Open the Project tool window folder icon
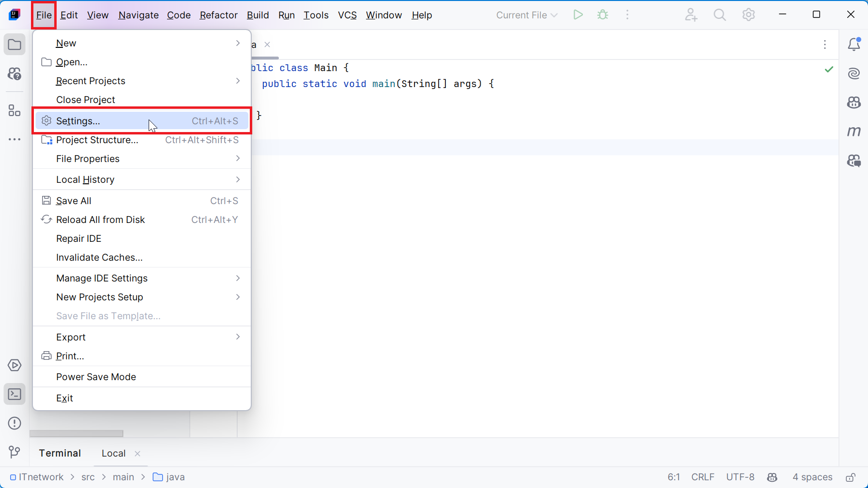 click(x=15, y=45)
